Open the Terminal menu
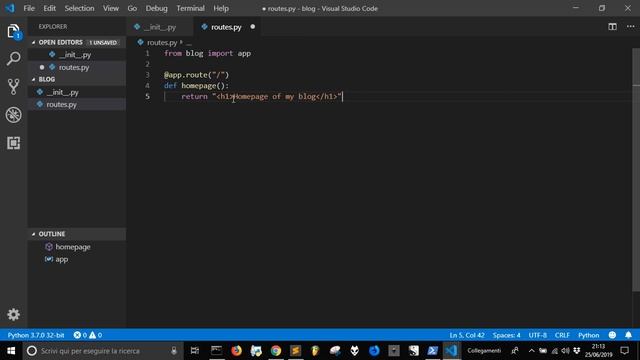Image resolution: width=640 pixels, height=360 pixels. pyautogui.click(x=191, y=8)
